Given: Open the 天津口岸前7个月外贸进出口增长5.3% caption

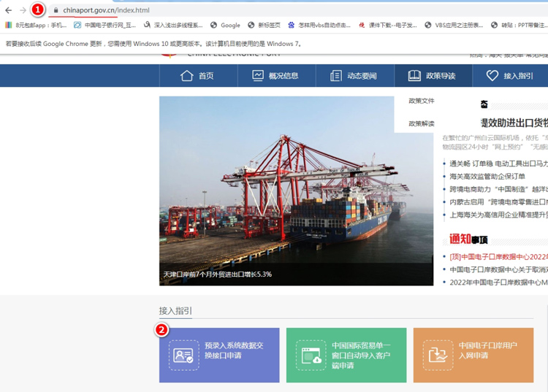Looking at the screenshot, I should [218, 274].
